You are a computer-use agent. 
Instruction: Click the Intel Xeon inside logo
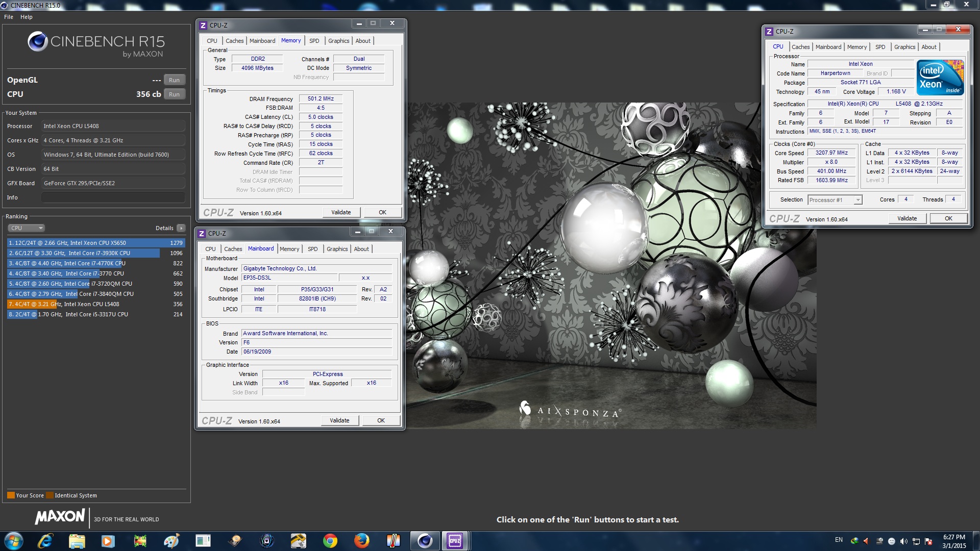940,78
